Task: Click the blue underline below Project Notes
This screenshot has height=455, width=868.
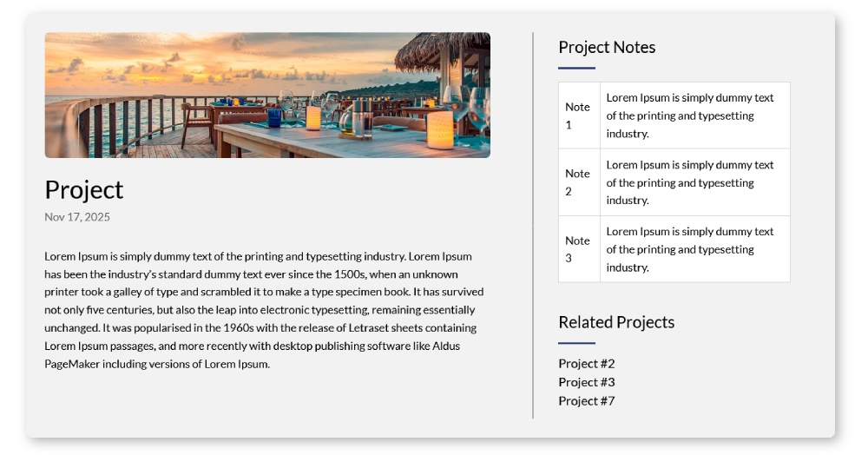Action: tap(576, 68)
